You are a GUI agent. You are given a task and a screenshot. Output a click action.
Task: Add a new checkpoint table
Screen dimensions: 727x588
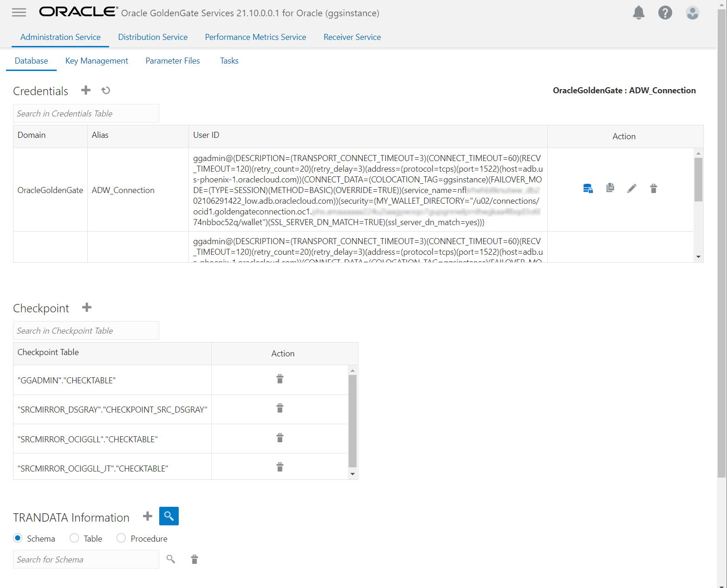pyautogui.click(x=87, y=307)
